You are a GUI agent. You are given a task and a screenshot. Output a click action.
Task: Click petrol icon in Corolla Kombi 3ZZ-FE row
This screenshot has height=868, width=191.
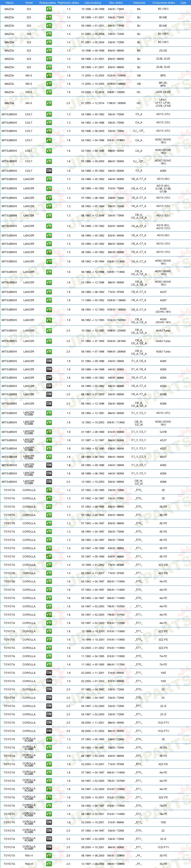(x=49, y=797)
